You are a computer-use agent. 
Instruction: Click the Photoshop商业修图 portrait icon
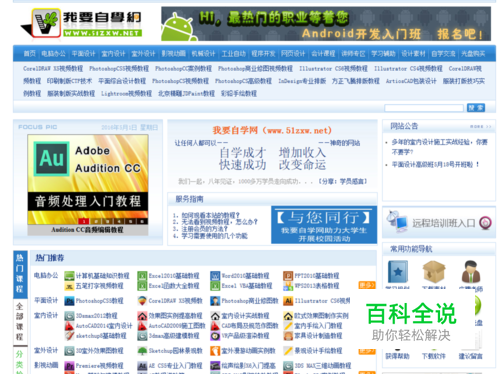(215, 301)
